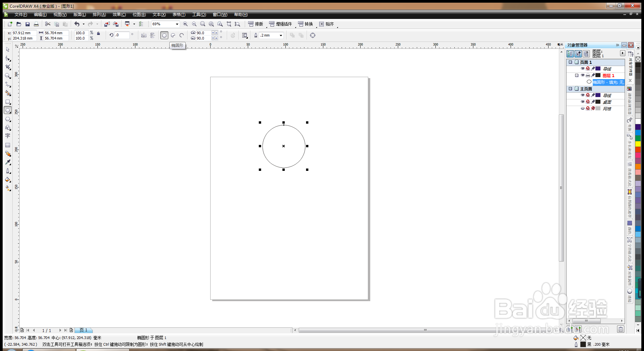This screenshot has height=351, width=644.
Task: Mirror the object horizontally
Action: pyautogui.click(x=144, y=35)
